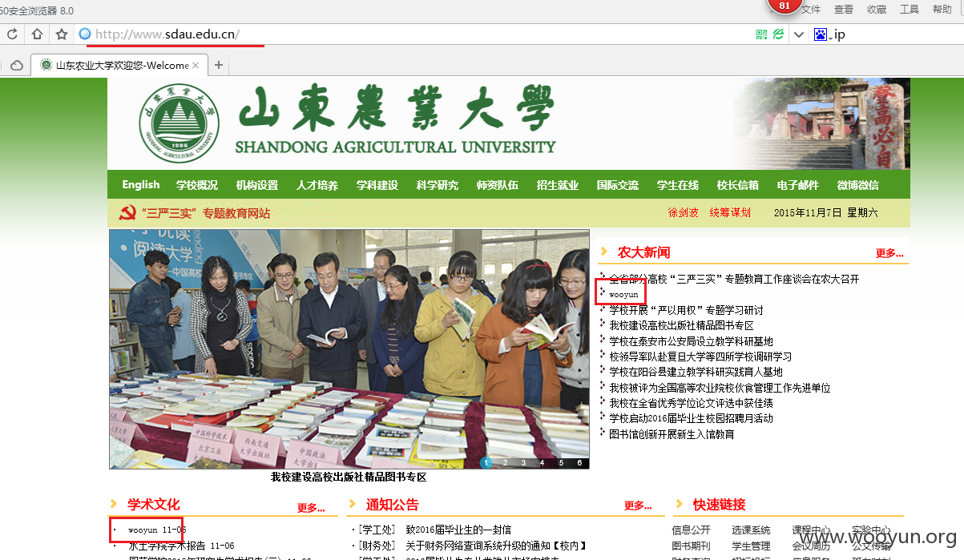Open a new tab with the plus button
The width and height of the screenshot is (964, 560).
point(218,65)
